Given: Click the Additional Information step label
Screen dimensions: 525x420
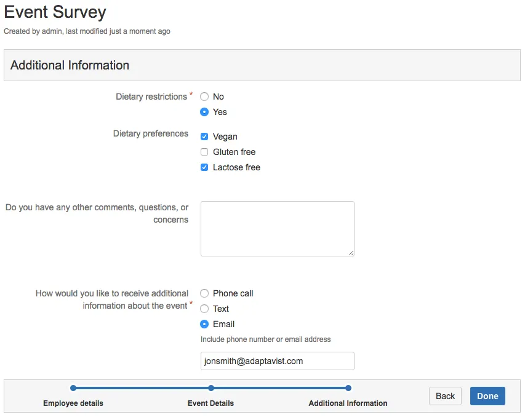Looking at the screenshot, I should pos(348,403).
